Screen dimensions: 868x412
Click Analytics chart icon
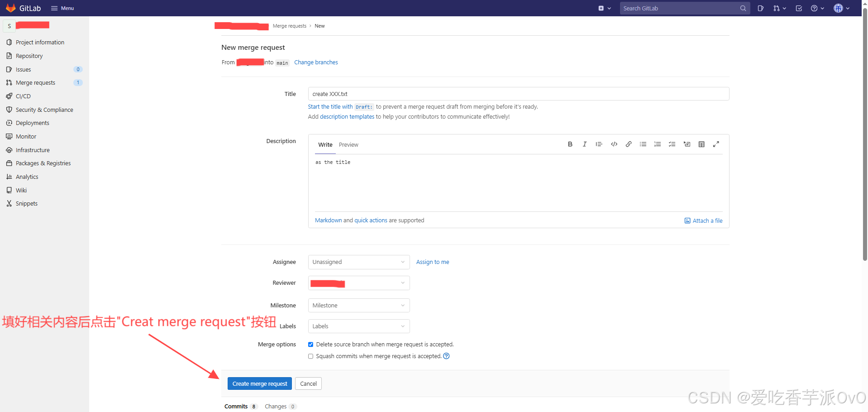[9, 177]
